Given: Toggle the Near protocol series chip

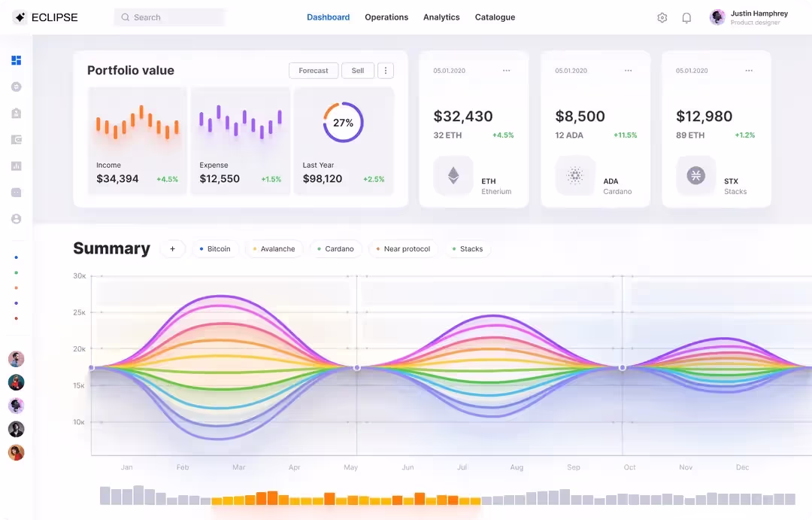Looking at the screenshot, I should [403, 249].
